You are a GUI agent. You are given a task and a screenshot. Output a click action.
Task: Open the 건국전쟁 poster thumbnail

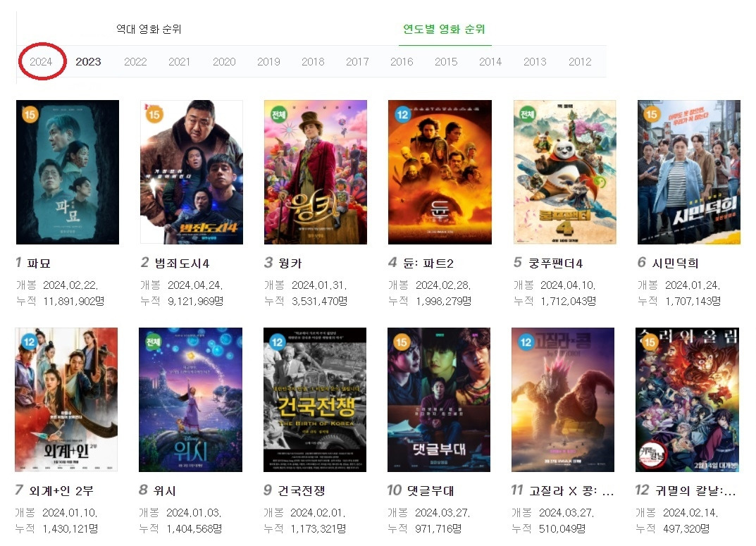pos(315,399)
